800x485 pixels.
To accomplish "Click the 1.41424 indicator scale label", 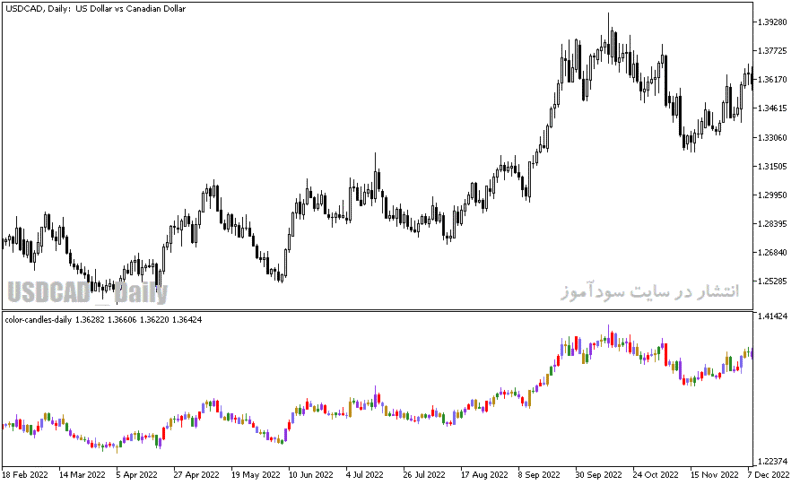I will [773, 316].
